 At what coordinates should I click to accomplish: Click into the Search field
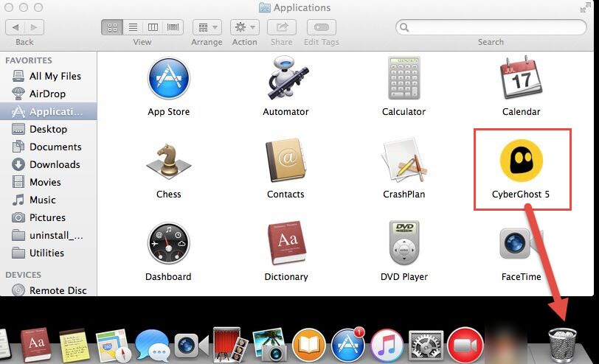[491, 27]
